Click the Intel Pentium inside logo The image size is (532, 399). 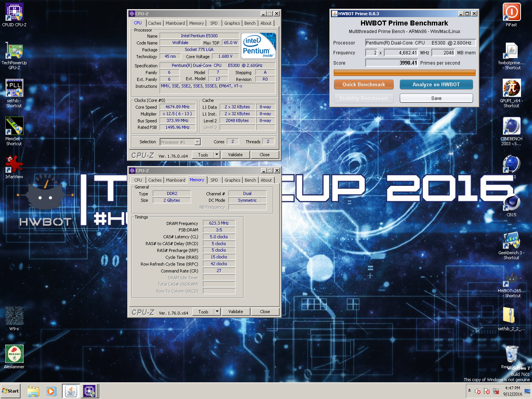coord(258,46)
